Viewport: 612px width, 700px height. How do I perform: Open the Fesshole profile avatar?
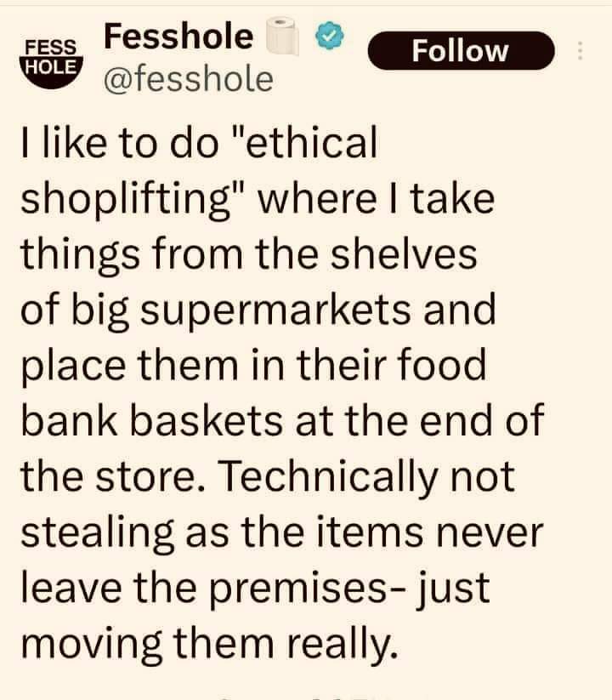click(x=52, y=57)
